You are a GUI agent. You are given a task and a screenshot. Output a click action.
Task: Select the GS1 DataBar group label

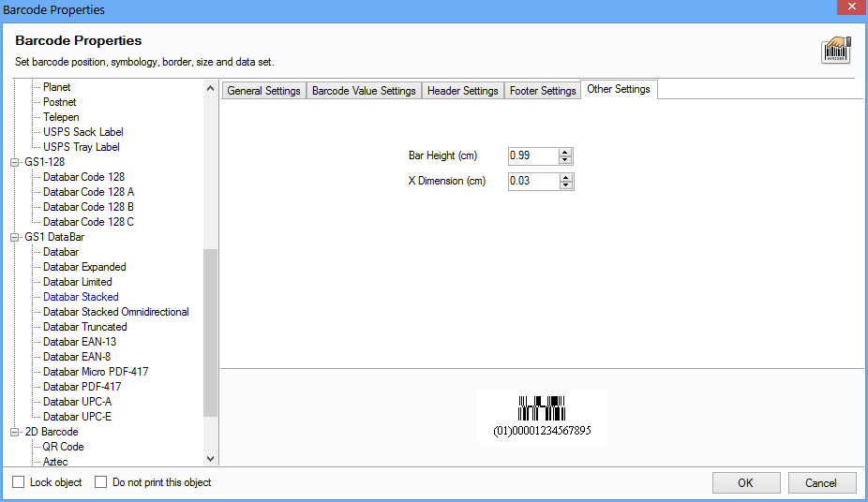tap(54, 237)
